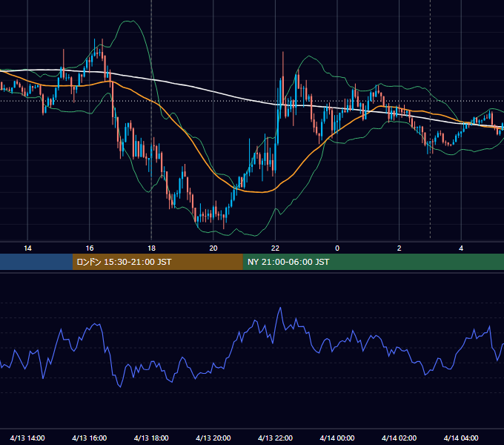Click the 4/13 14:00 label on oscillator axis

pos(27,438)
